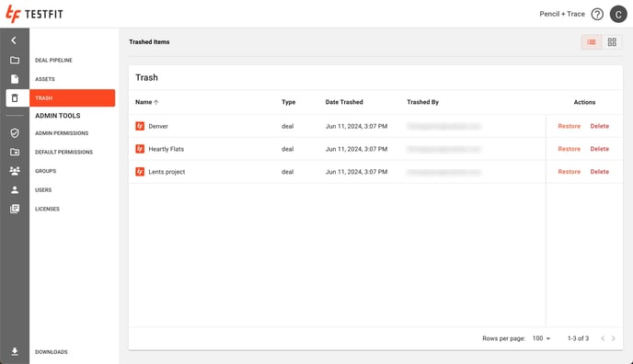Screen dimensions: 633x364
Task: Open the Groups menu item
Action: pyautogui.click(x=46, y=171)
